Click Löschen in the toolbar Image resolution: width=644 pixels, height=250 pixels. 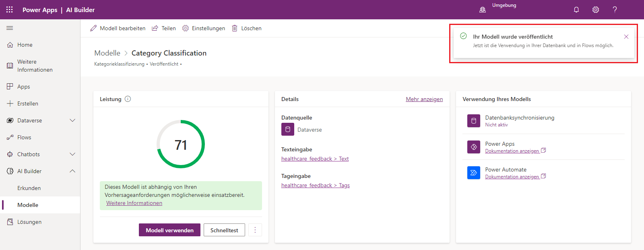click(247, 28)
